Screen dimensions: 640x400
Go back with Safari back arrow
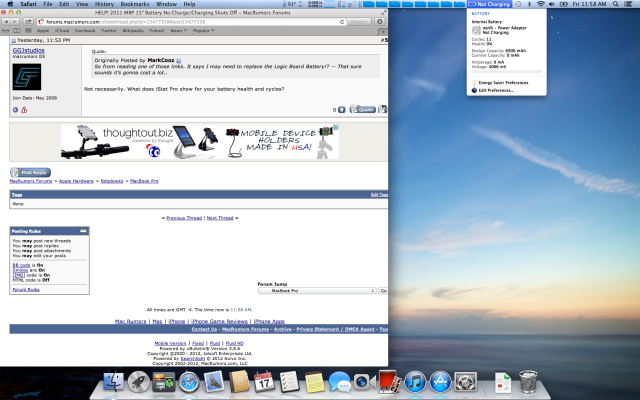pos(6,22)
